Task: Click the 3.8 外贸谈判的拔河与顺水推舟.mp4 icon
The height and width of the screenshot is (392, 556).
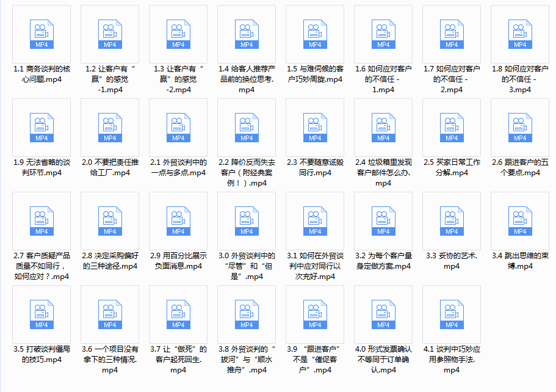Action: point(247,315)
